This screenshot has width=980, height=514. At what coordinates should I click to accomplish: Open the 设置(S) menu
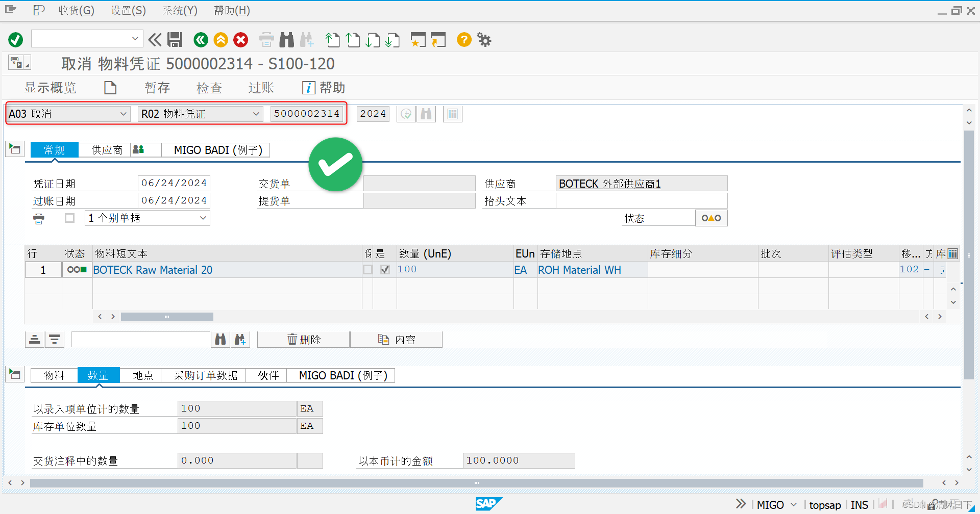click(x=129, y=10)
